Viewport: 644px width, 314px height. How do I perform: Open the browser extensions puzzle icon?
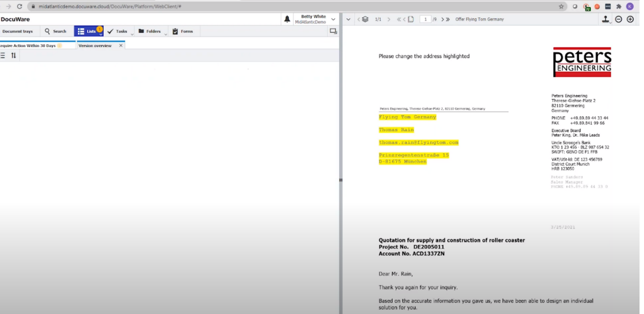coord(619,6)
